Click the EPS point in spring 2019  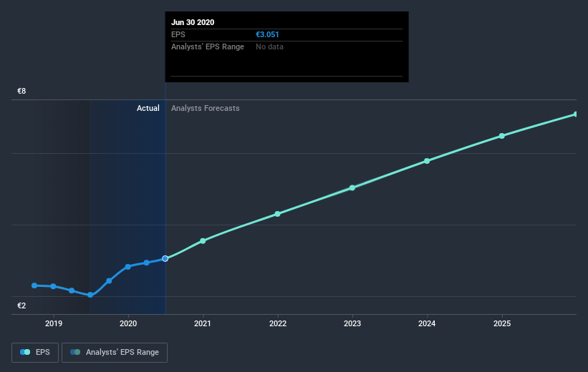pos(72,290)
